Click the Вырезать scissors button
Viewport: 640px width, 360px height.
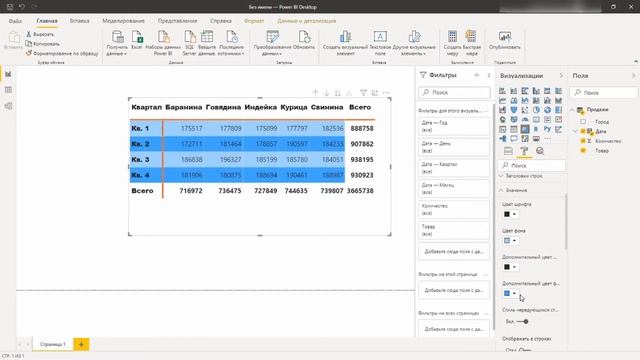(x=40, y=34)
